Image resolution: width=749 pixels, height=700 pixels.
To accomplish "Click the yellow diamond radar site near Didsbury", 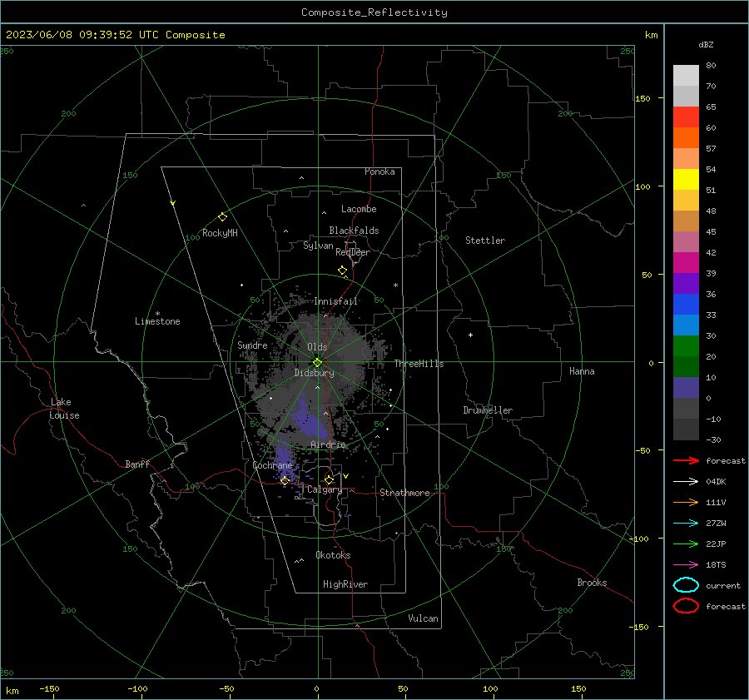I will tap(317, 362).
